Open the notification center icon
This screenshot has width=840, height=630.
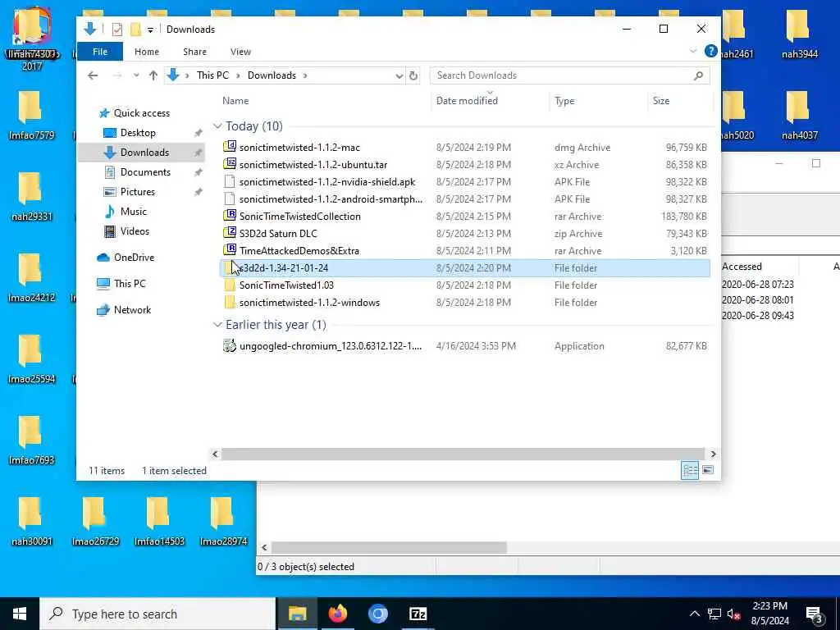click(x=814, y=614)
